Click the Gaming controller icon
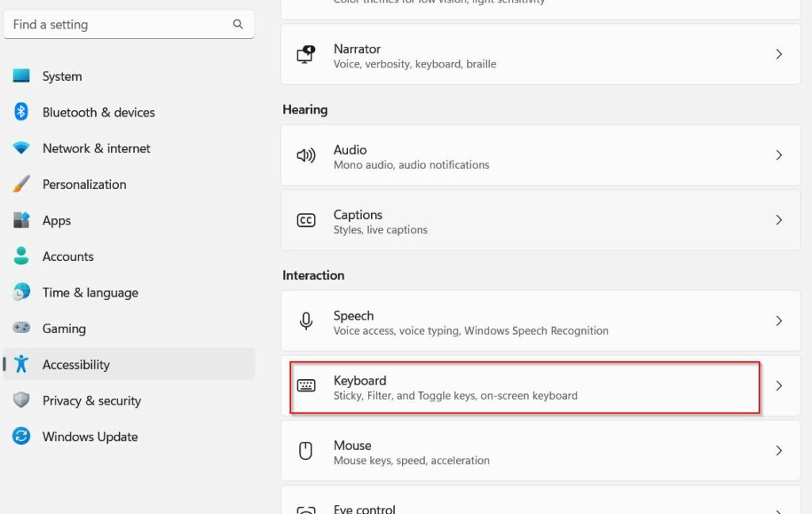 click(21, 328)
